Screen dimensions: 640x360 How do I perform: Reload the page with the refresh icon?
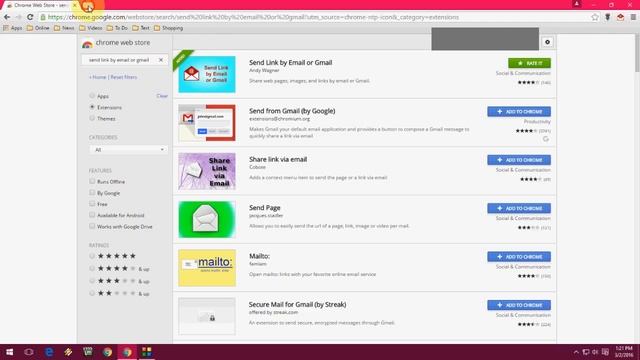[30, 17]
